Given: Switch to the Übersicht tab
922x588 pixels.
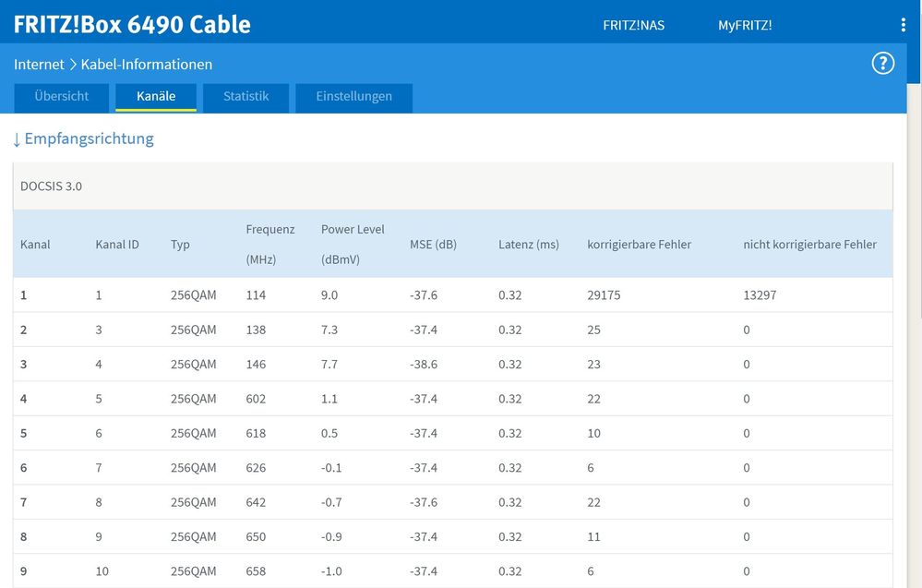Looking at the screenshot, I should 62,96.
